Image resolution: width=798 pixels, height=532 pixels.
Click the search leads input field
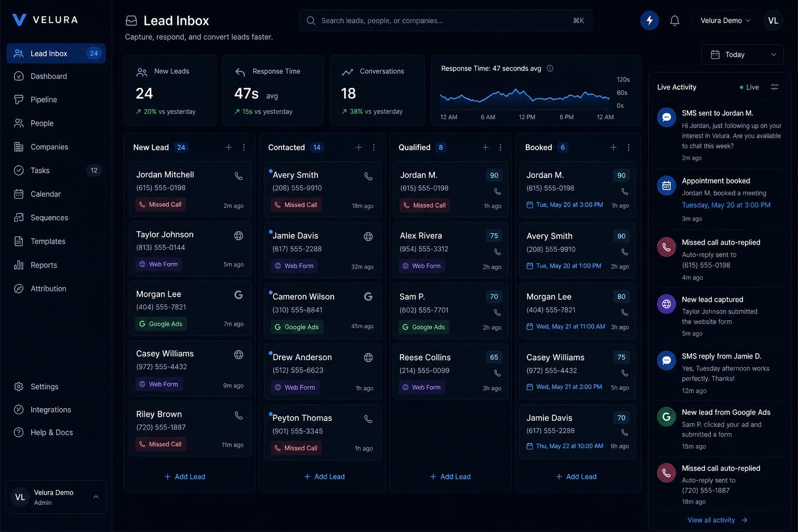coord(445,21)
